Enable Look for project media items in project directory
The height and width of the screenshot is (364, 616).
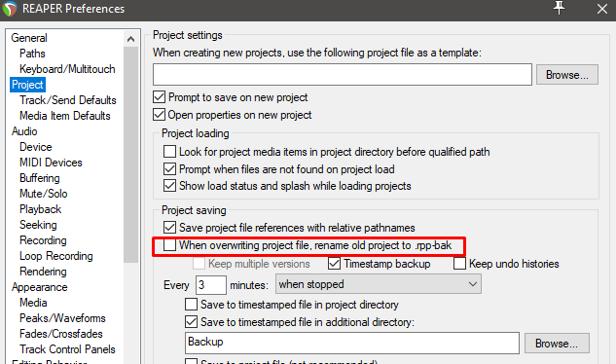click(169, 151)
